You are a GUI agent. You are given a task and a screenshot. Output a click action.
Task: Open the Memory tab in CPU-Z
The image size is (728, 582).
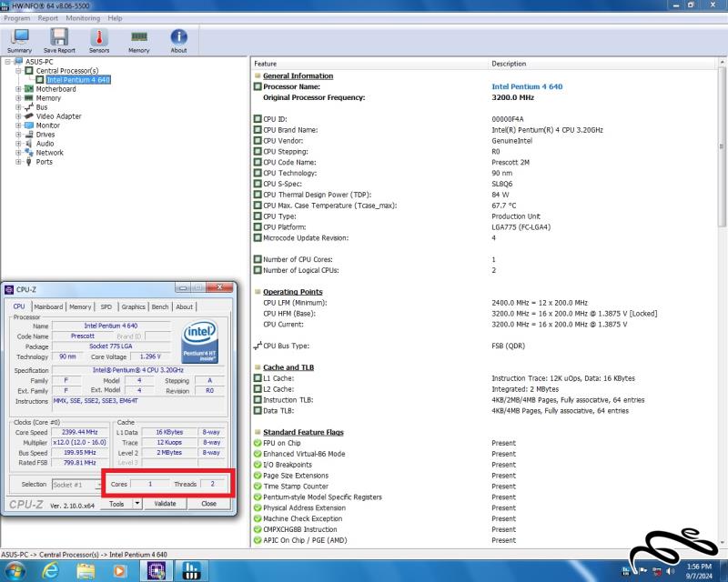click(80, 306)
